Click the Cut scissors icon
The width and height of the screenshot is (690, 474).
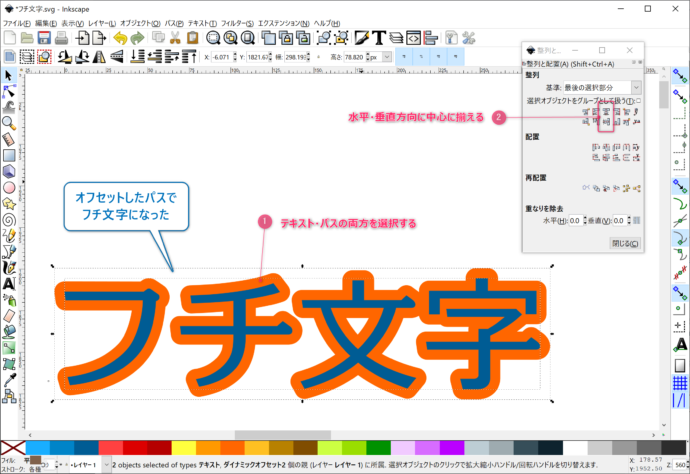[175, 38]
